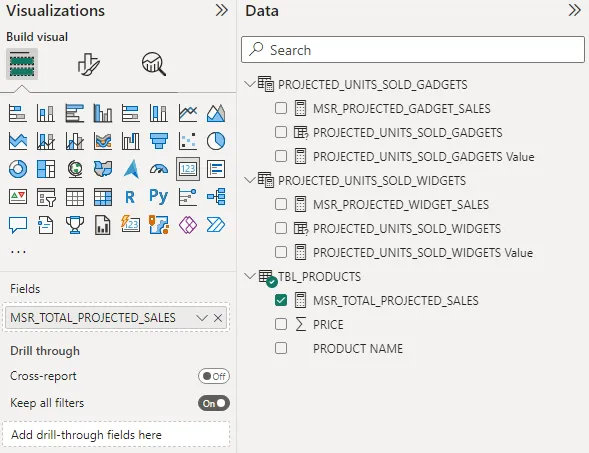Click the Add drill-through fields here well

116,435
